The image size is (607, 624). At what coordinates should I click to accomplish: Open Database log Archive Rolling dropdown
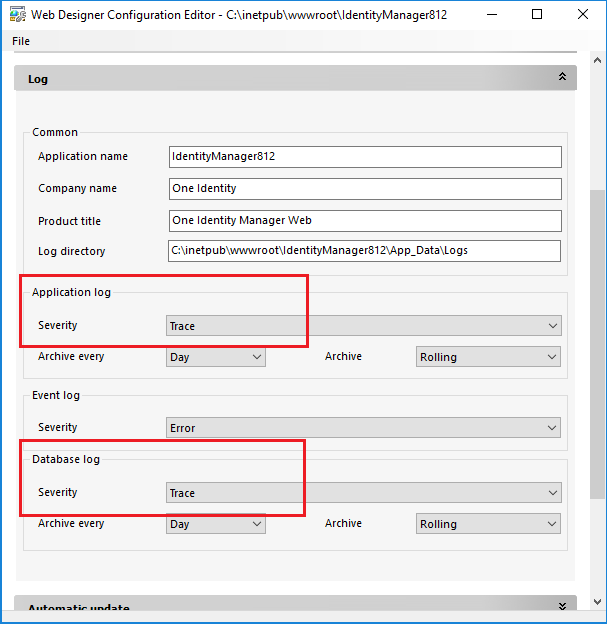click(488, 524)
